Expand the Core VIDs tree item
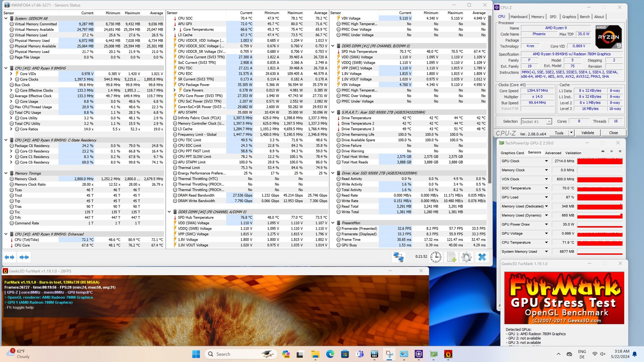 coord(11,74)
